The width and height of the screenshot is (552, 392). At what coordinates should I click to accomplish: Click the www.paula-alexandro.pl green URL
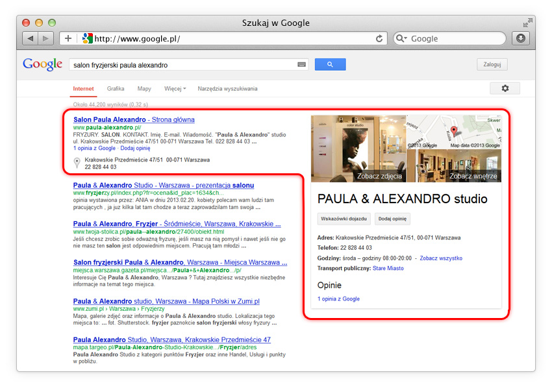click(x=107, y=127)
